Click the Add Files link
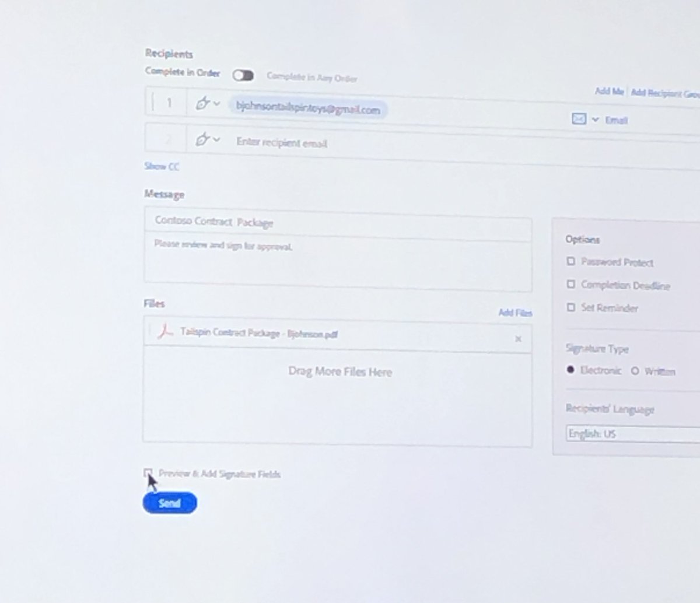The height and width of the screenshot is (603, 700). click(515, 313)
